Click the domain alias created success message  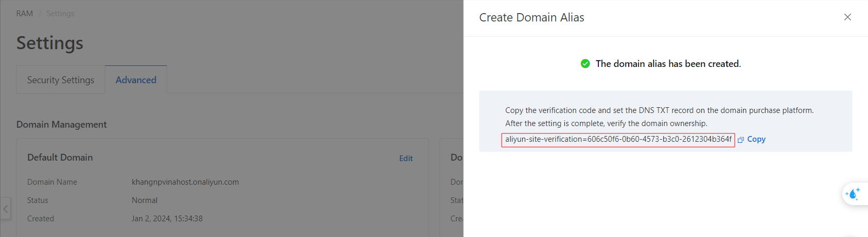668,64
